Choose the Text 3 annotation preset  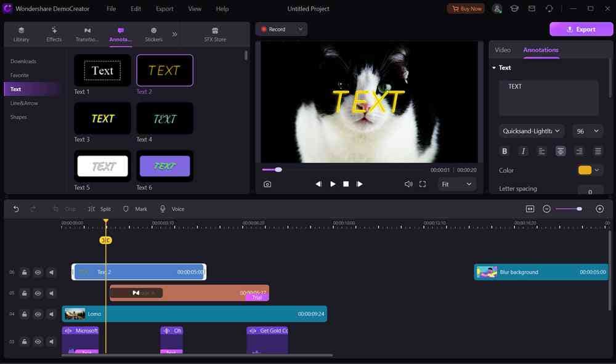[102, 118]
